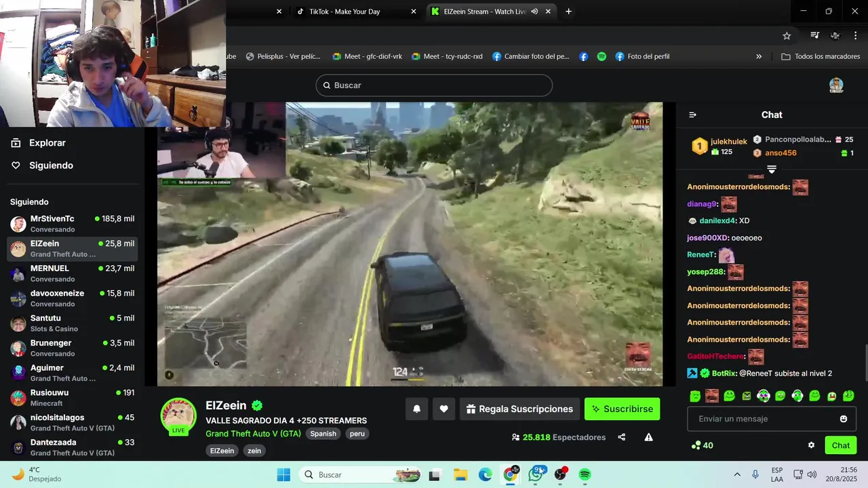This screenshot has width=868, height=488.
Task: Follow ElZeein with the heart button
Action: click(443, 409)
